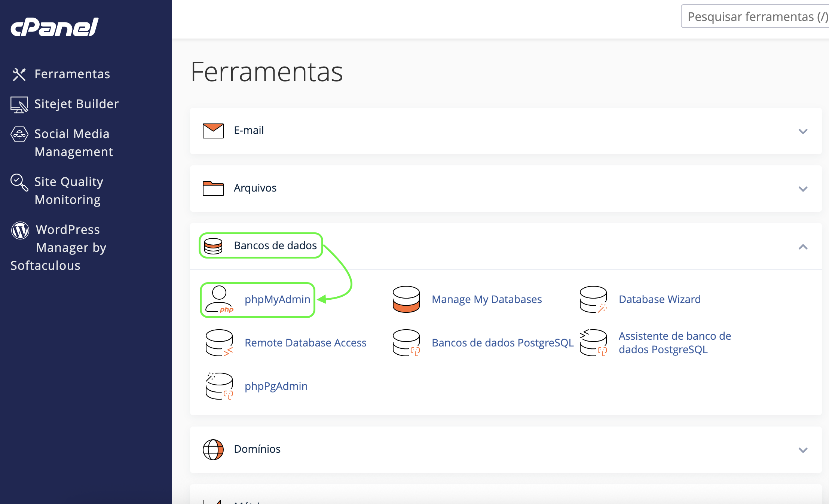Open Assistente de banco de dados PostgreSQL
The image size is (829, 504).
click(x=675, y=343)
